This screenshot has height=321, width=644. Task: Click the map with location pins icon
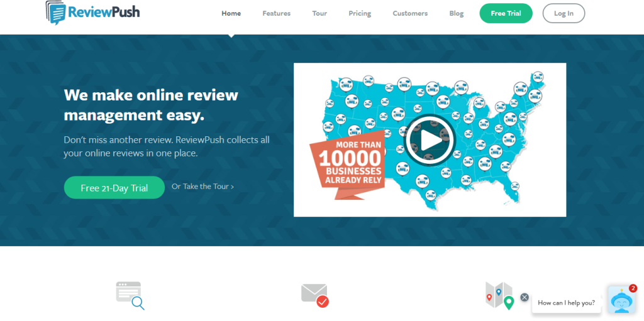pyautogui.click(x=499, y=295)
